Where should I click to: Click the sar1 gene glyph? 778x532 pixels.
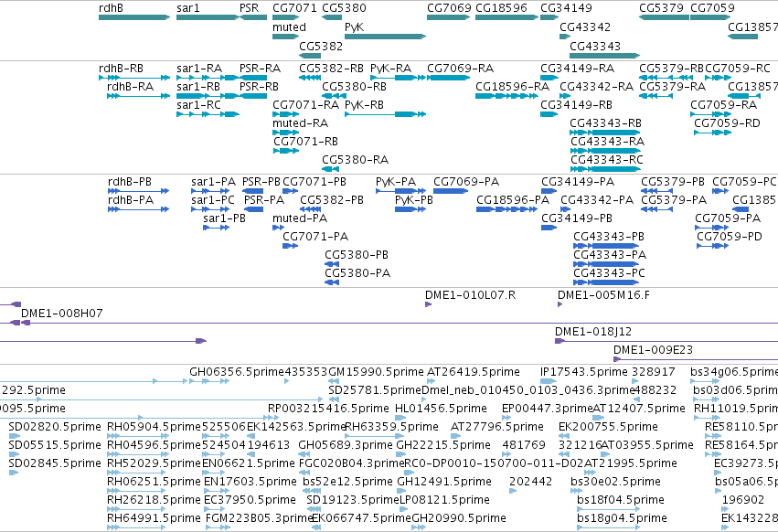tap(208, 17)
